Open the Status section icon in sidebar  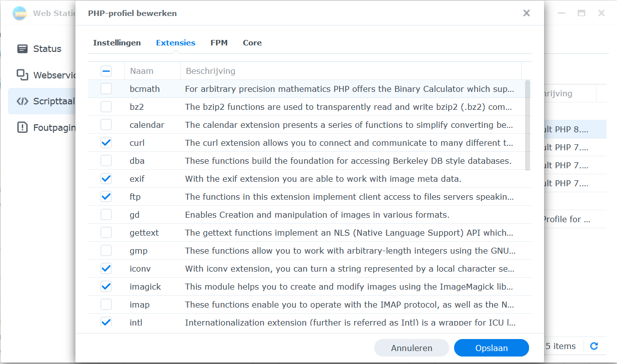22,49
